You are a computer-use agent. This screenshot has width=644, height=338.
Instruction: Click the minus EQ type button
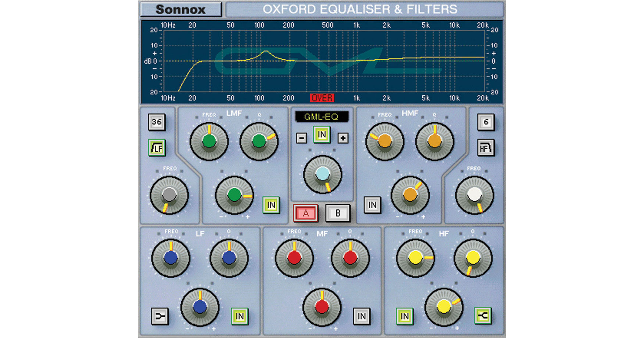(301, 138)
